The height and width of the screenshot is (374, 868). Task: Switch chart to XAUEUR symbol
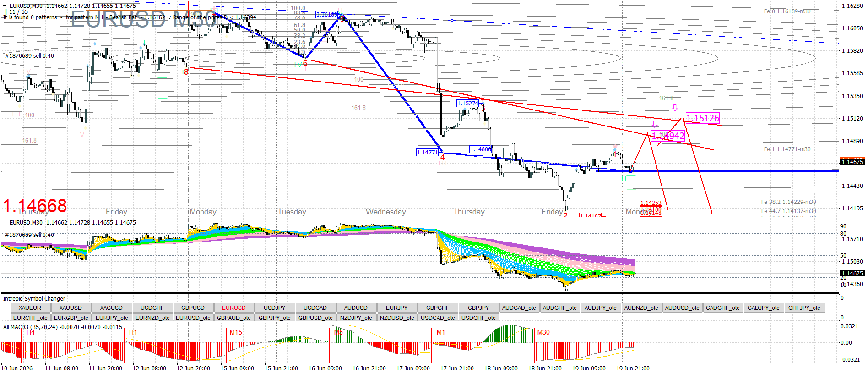pos(30,308)
